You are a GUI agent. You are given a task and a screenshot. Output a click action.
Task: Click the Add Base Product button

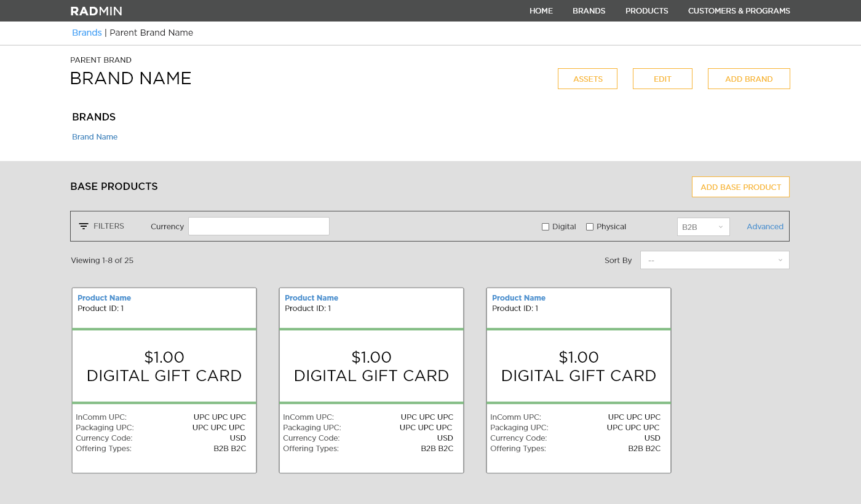[740, 187]
